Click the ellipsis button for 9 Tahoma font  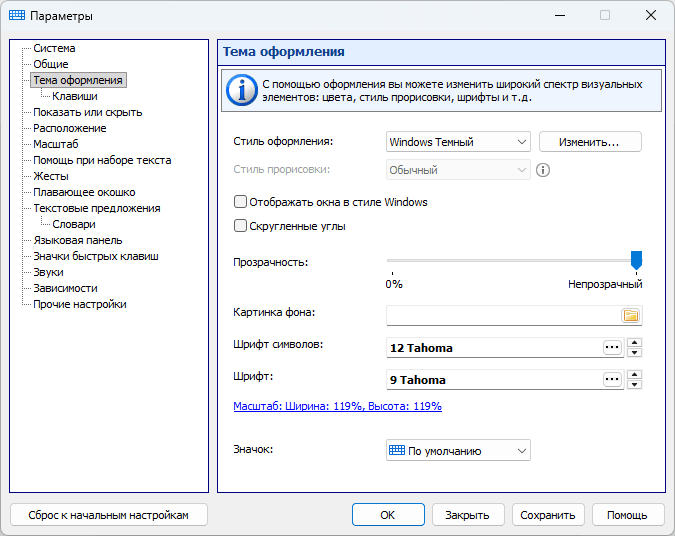pyautogui.click(x=612, y=379)
